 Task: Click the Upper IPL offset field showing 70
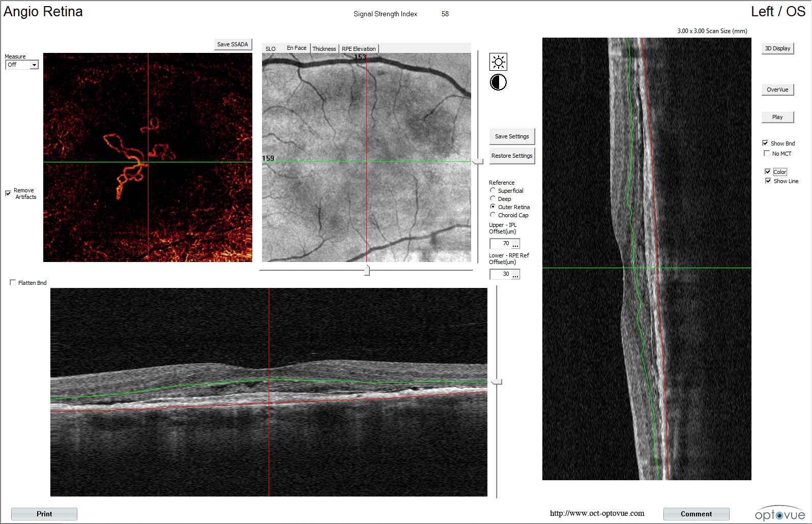pos(500,244)
